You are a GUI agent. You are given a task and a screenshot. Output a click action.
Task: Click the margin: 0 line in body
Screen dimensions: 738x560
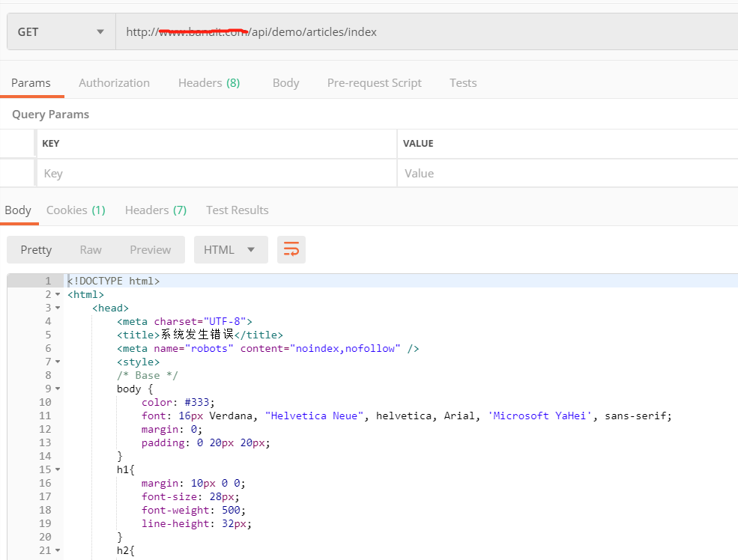tap(172, 429)
